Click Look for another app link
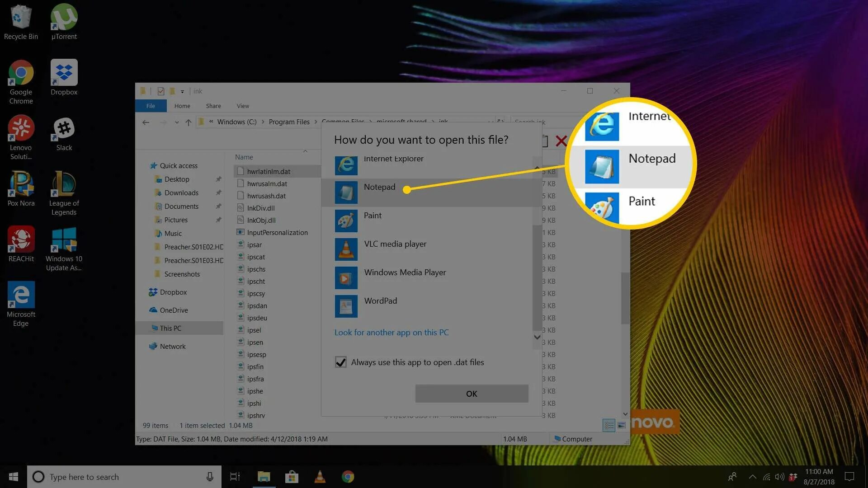 pyautogui.click(x=391, y=333)
